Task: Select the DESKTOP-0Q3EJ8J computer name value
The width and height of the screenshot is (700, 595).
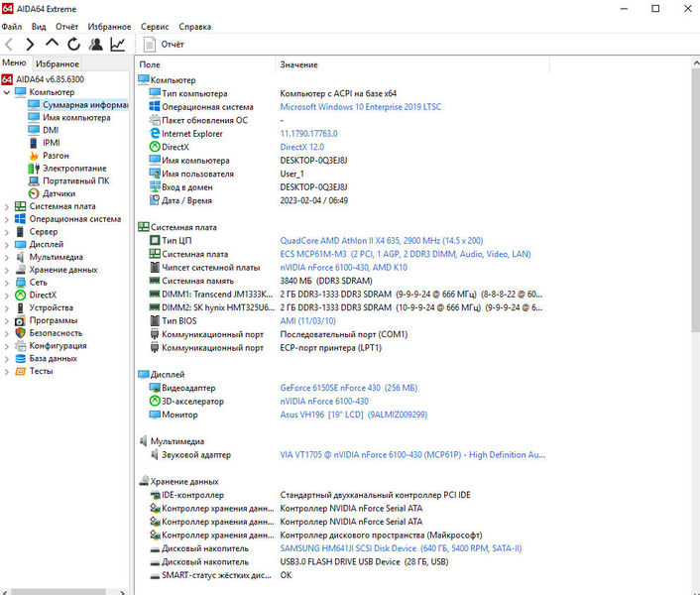Action: point(313,161)
